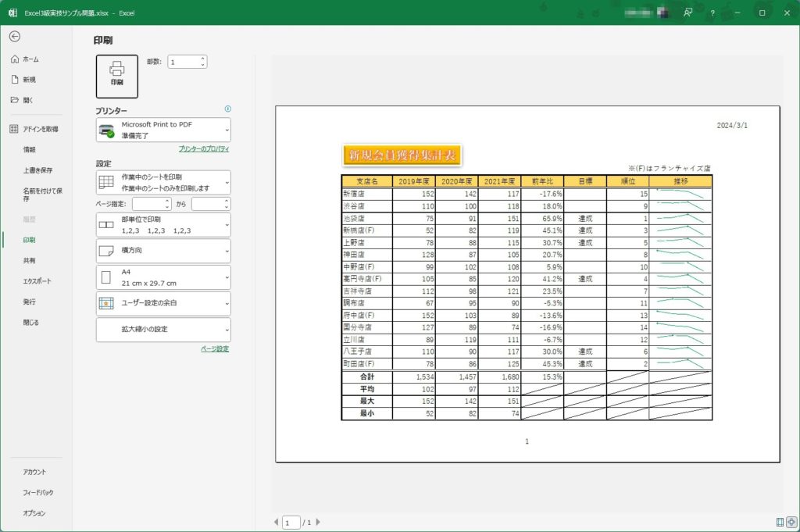This screenshot has width=800, height=532.
Task: Open the ページ設定 link
Action: 215,349
